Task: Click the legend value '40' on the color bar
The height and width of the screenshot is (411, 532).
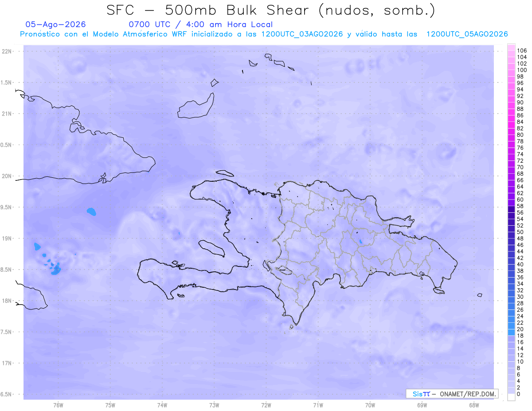Action: (x=520, y=264)
